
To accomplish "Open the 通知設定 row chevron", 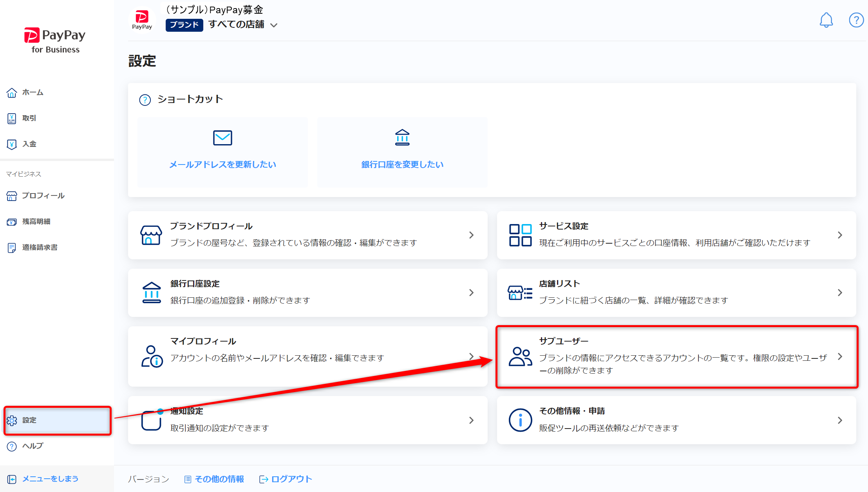I will click(x=472, y=420).
